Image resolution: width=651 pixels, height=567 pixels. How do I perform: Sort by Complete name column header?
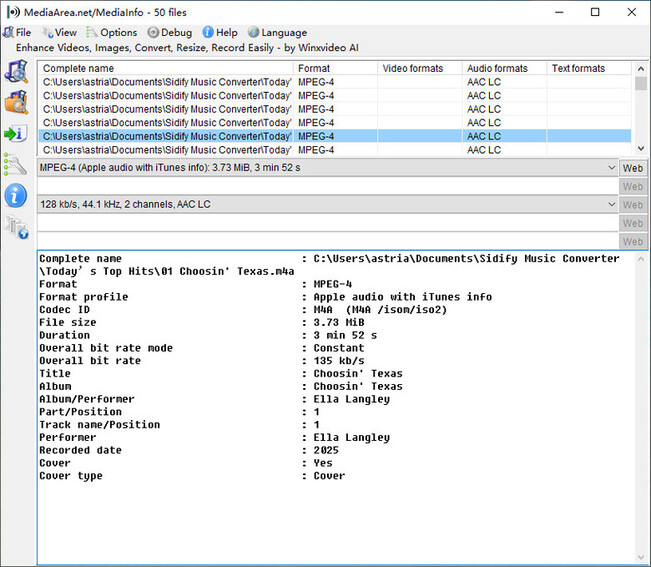tap(166, 68)
